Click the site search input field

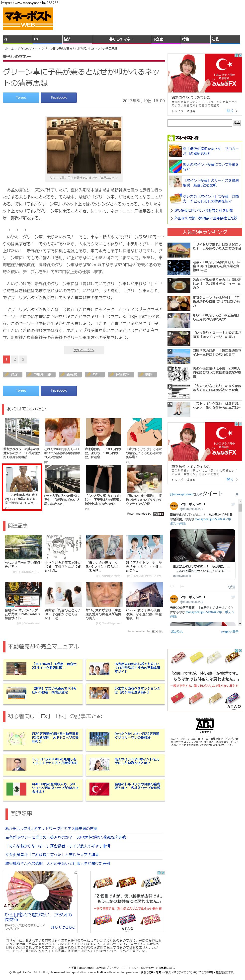200,123
